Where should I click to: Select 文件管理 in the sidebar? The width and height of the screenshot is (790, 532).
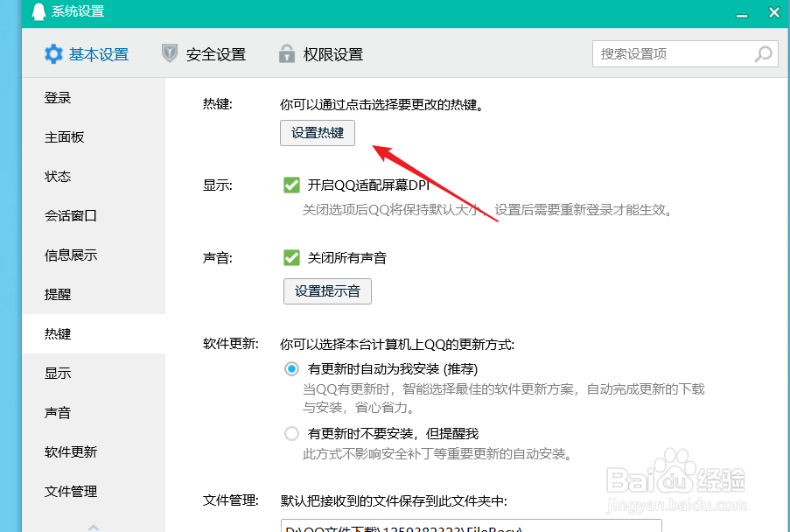(x=94, y=491)
